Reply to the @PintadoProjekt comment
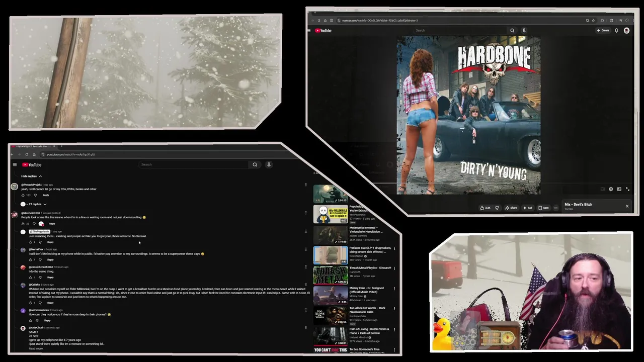644x362 pixels. (46, 195)
